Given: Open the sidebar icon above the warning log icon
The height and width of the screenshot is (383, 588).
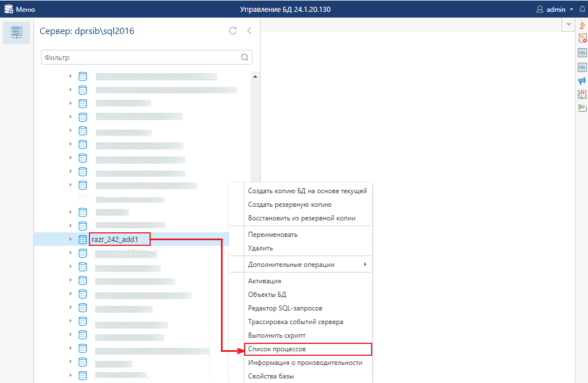Looking at the screenshot, I should 582,25.
